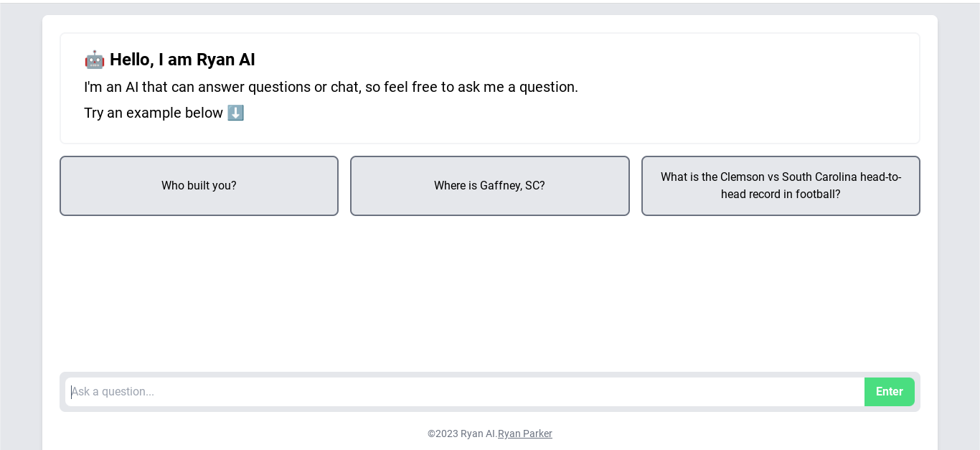
Task: Run the football head-to-head record example
Action: tap(781, 186)
